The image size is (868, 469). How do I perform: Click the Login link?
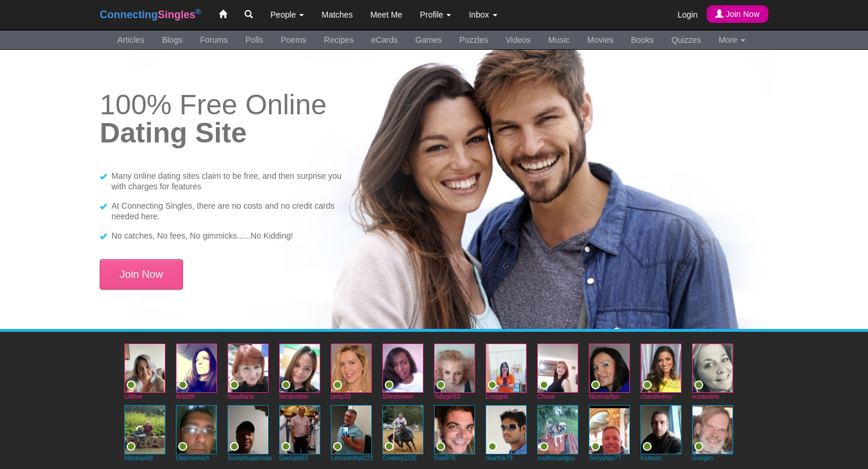click(x=687, y=15)
